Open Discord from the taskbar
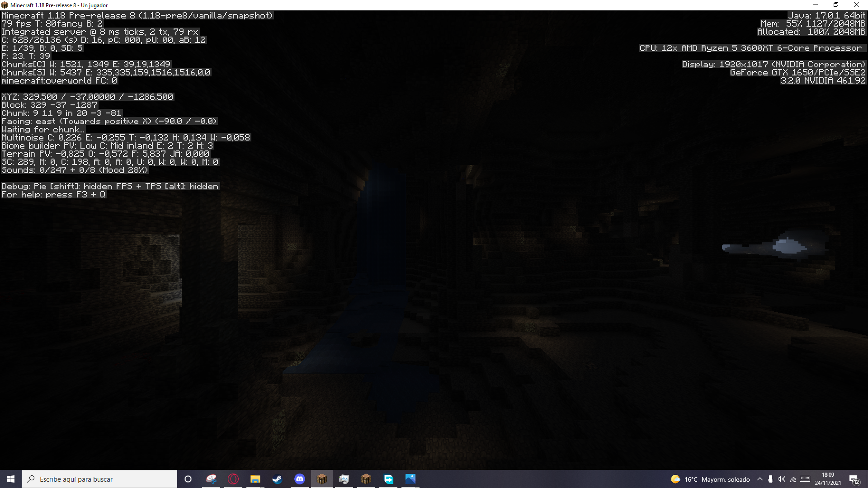The width and height of the screenshot is (868, 488). point(300,479)
